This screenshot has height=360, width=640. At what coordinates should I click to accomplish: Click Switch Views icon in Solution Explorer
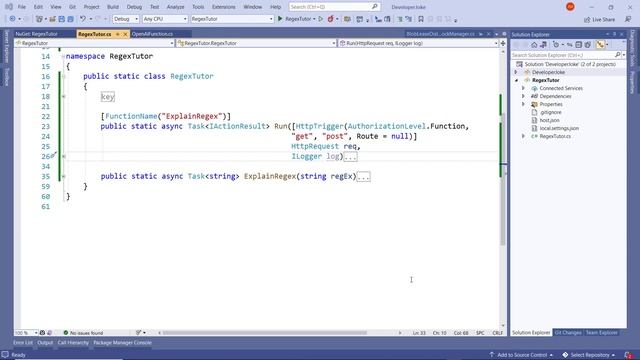(x=543, y=45)
